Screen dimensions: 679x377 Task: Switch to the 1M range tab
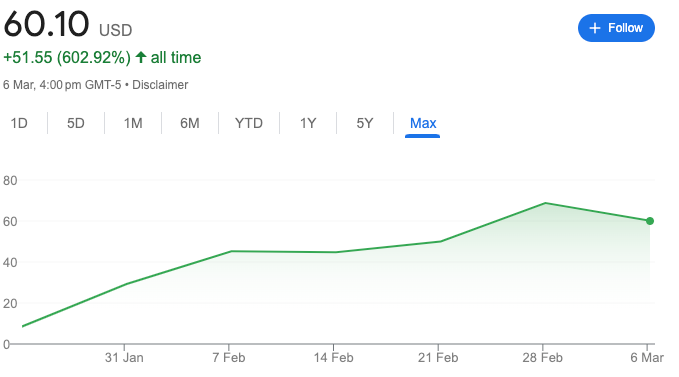[x=133, y=123]
